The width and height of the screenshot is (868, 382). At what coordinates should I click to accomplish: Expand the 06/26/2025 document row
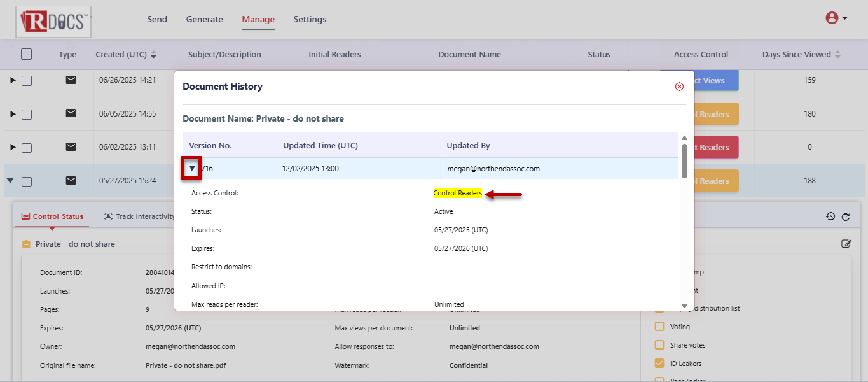(13, 80)
